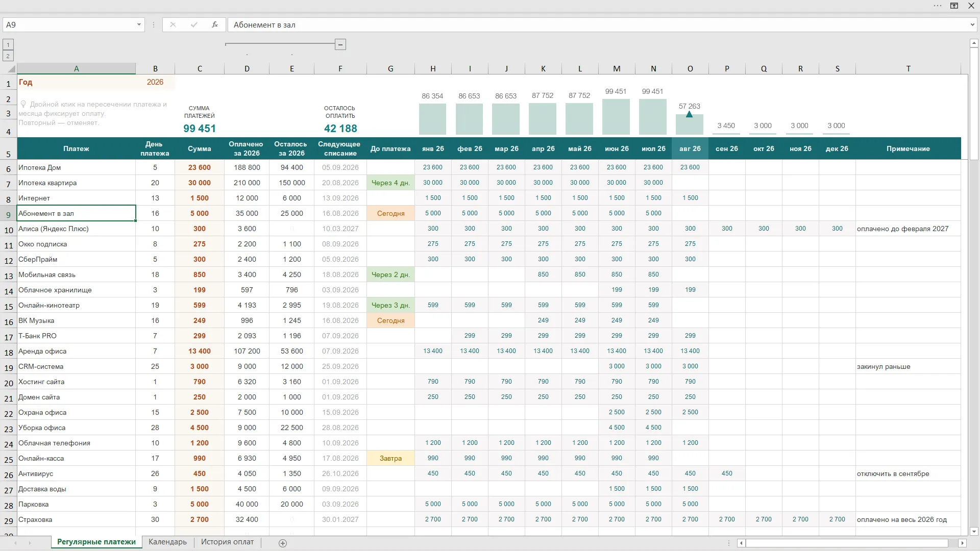Click the Примечание column header
Image resolution: width=980 pixels, height=551 pixels.
pyautogui.click(x=908, y=149)
